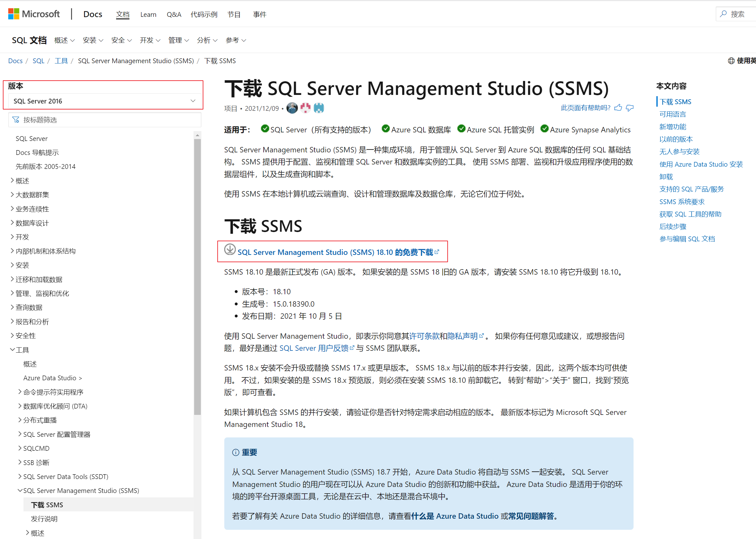
Task: Select 发行说明 in the sidebar tree
Action: point(44,519)
